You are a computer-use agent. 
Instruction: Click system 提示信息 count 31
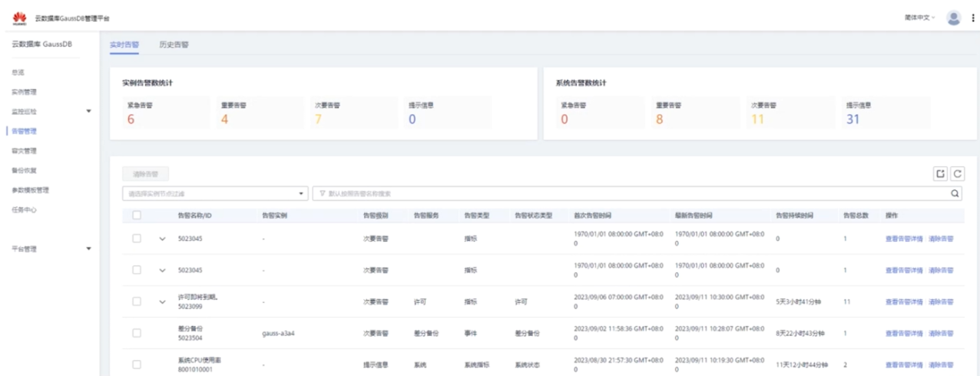point(853,119)
